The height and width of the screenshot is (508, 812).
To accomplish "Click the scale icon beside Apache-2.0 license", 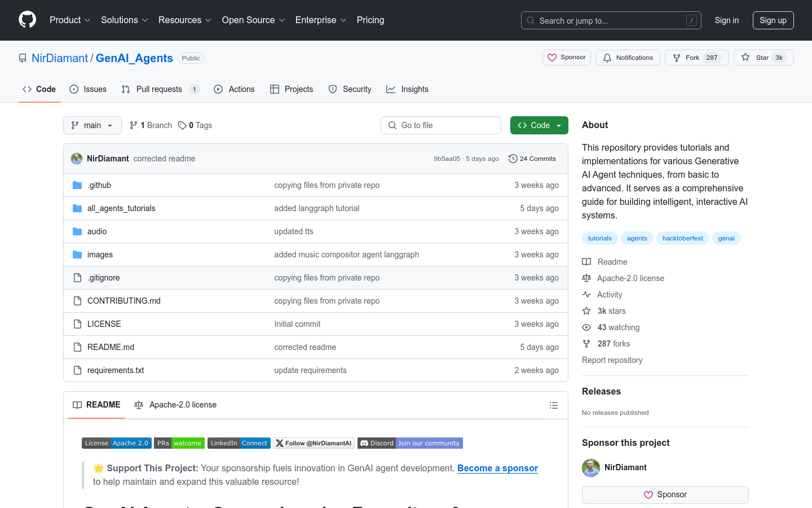I will tap(586, 278).
